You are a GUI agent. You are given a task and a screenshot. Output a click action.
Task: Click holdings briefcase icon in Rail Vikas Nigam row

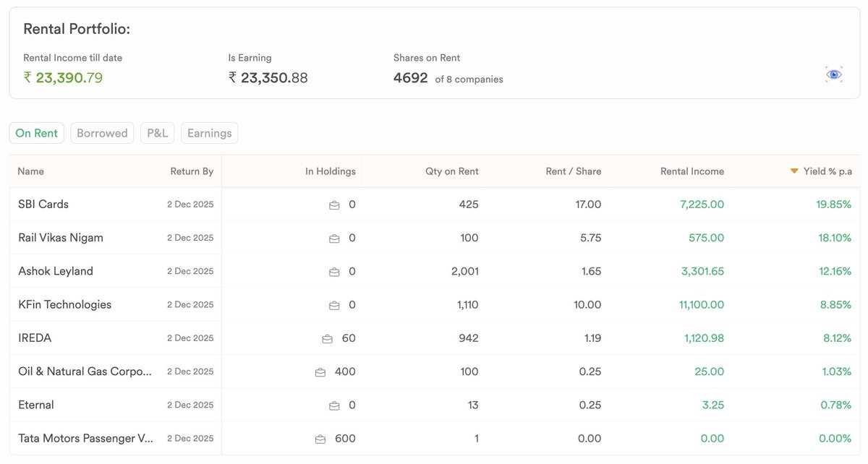pos(334,239)
